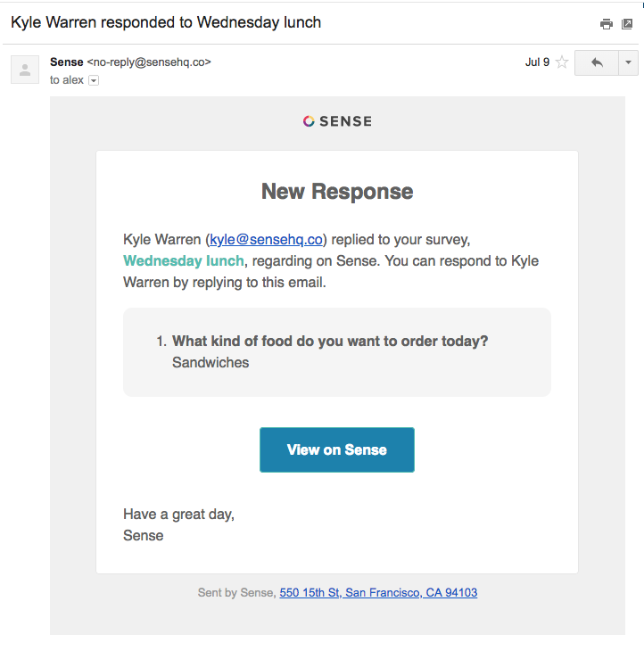Open kyle@sensehq.co email link
This screenshot has width=644, height=651.
[266, 240]
